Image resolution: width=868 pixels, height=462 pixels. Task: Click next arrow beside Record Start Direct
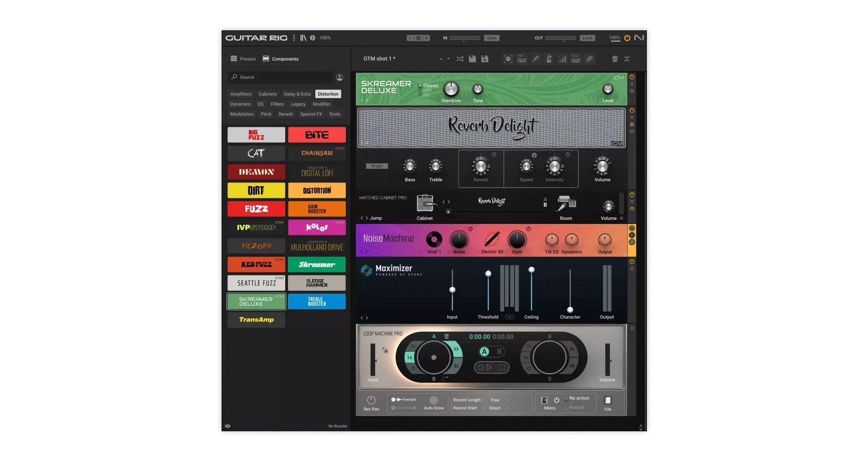507,408
